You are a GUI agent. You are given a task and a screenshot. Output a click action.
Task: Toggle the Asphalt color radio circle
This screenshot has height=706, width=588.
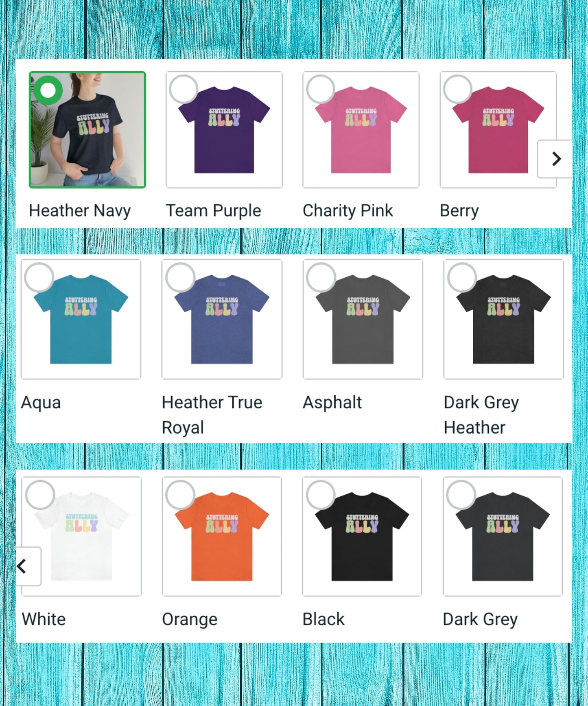click(x=321, y=277)
